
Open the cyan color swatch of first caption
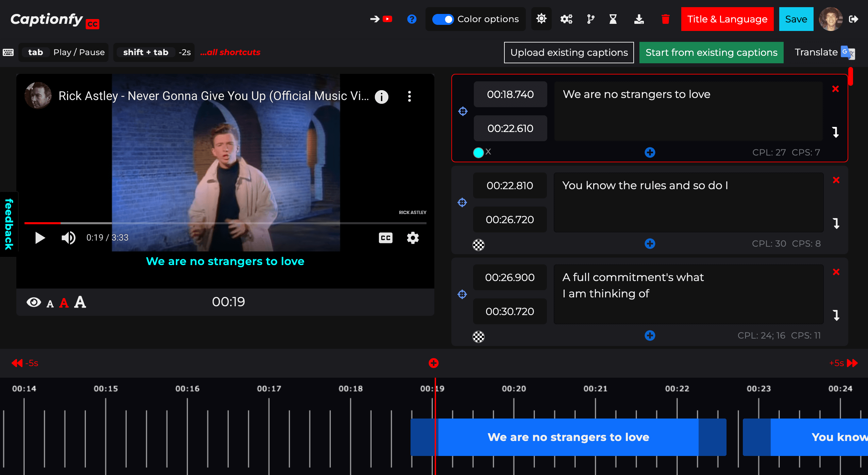point(478,152)
